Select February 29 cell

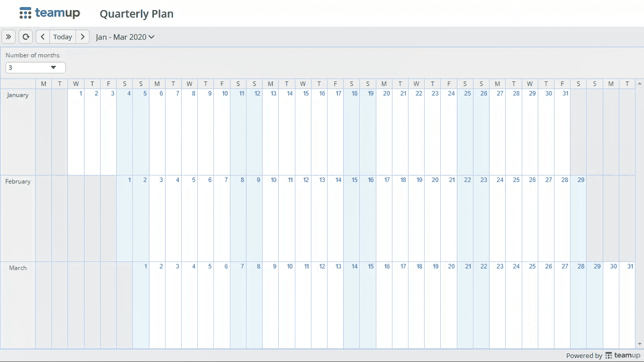point(579,218)
